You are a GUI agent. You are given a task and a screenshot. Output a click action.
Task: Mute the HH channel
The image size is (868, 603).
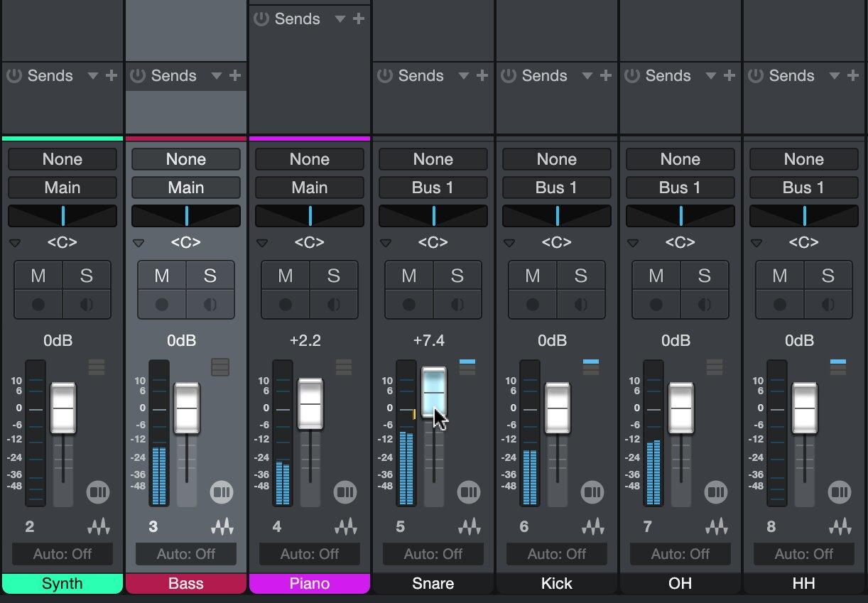(780, 276)
